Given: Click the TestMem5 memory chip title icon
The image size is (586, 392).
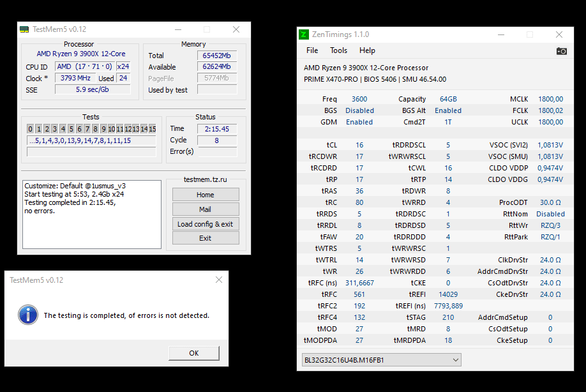Looking at the screenshot, I should click(24, 29).
